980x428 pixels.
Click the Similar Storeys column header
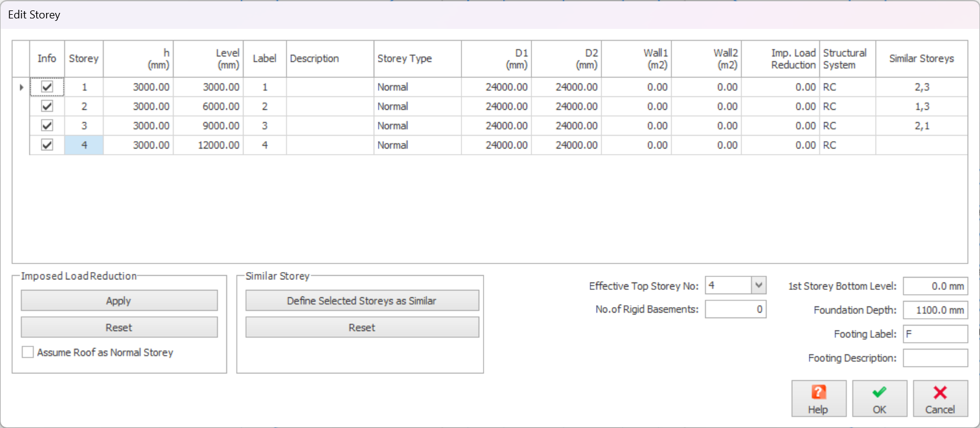coord(921,58)
